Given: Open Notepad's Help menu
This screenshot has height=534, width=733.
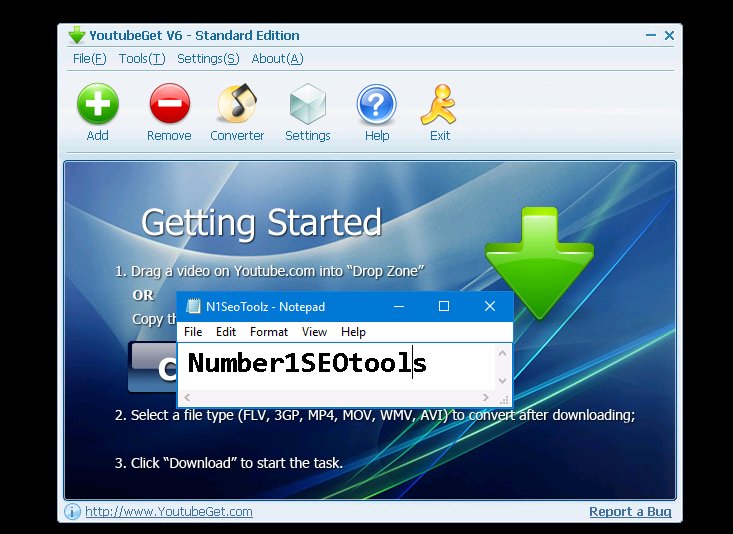Looking at the screenshot, I should 353,332.
